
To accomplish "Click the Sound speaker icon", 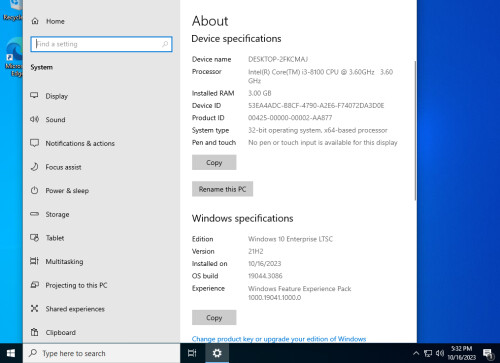I will (x=34, y=119).
